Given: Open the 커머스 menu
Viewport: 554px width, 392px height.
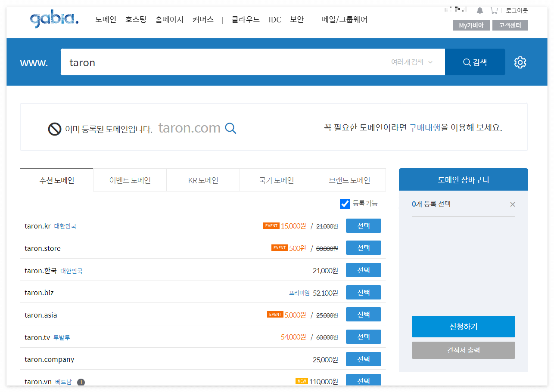Looking at the screenshot, I should pyautogui.click(x=203, y=19).
